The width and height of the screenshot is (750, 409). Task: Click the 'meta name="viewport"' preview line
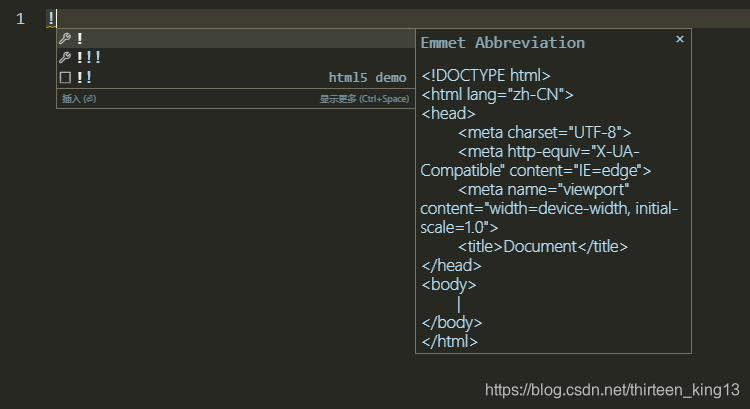point(543,189)
